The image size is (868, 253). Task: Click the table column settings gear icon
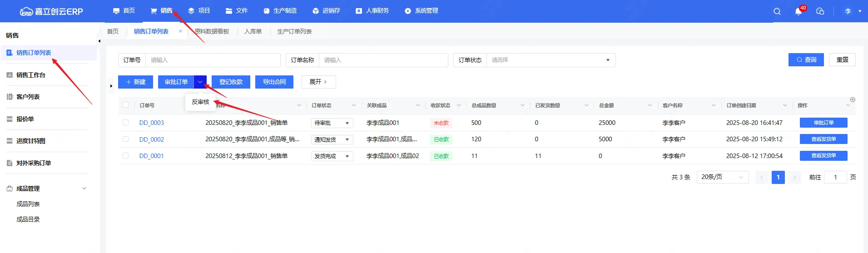coord(853,99)
